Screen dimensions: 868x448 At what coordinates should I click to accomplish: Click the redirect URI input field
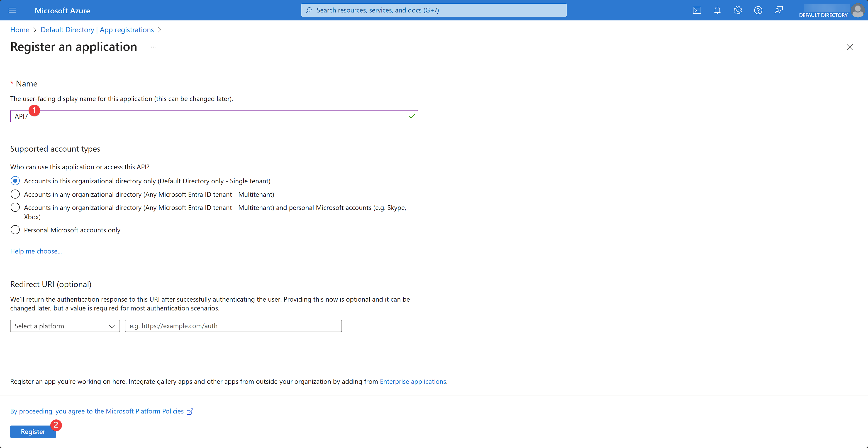[233, 326]
